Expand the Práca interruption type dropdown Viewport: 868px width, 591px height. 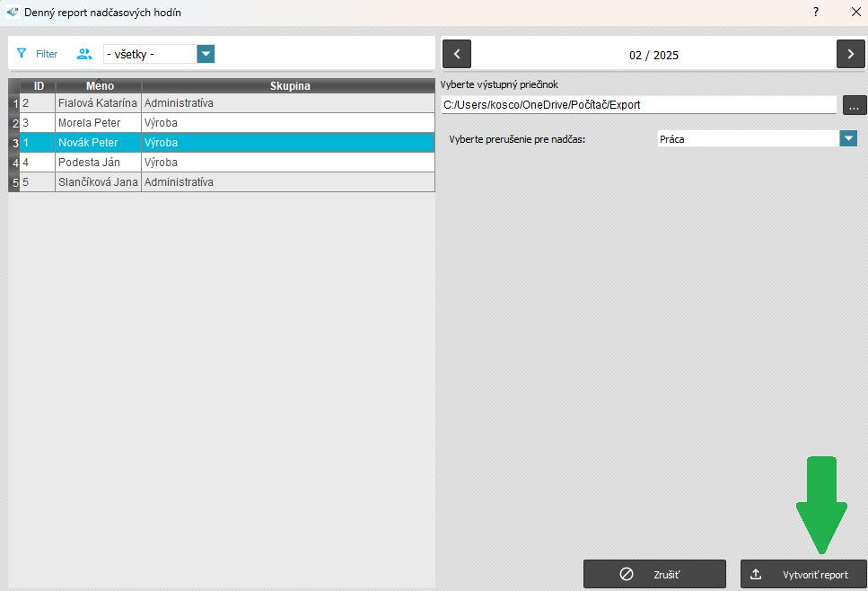click(x=848, y=139)
